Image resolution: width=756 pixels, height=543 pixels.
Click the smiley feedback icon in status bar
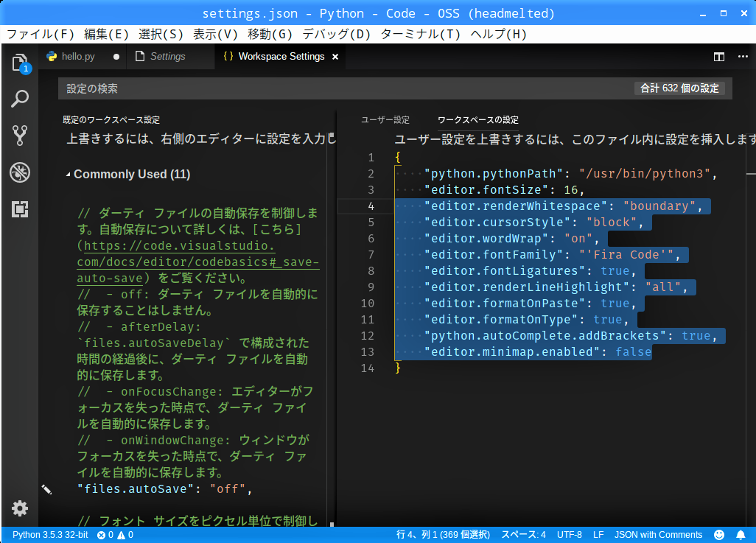719,535
